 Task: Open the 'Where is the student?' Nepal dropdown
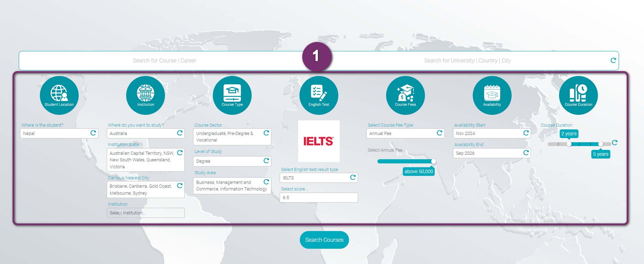[x=55, y=134]
